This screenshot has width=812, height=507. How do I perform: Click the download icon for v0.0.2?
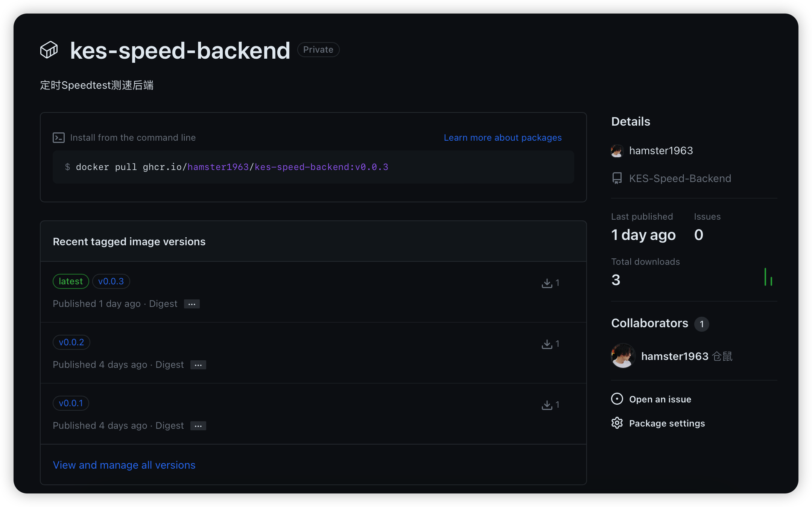pyautogui.click(x=547, y=344)
